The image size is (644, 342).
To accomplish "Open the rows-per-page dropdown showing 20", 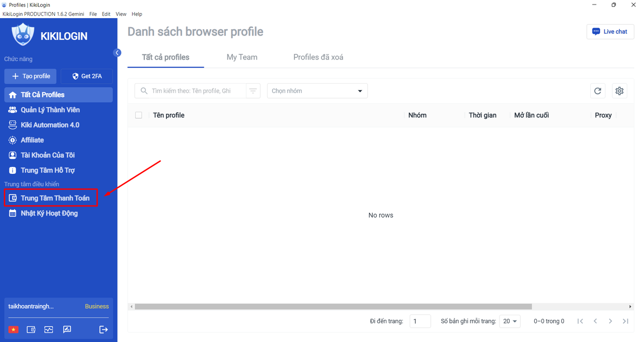I will pos(510,321).
